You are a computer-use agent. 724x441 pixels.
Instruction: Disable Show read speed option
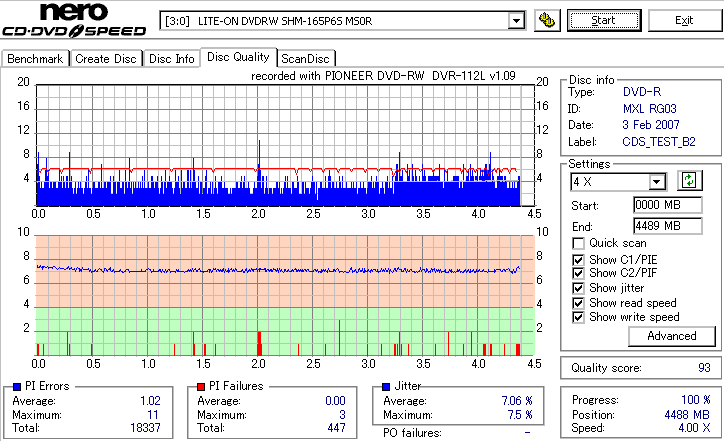click(578, 303)
